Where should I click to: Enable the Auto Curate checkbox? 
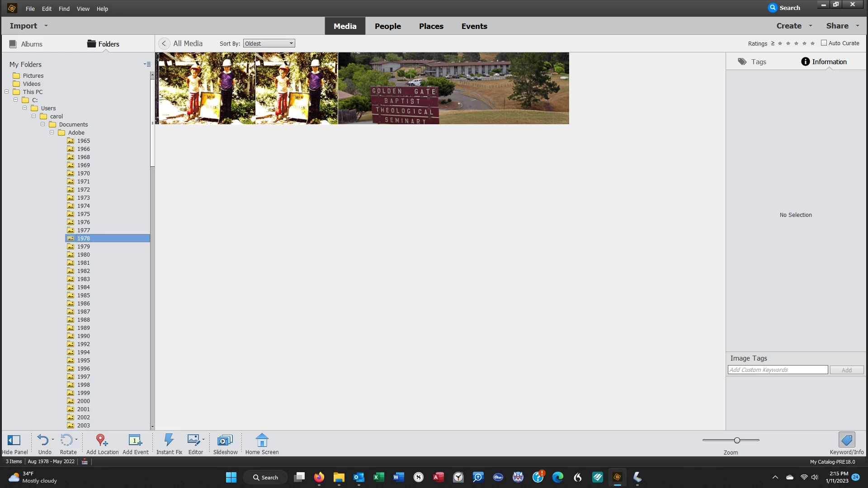[824, 43]
